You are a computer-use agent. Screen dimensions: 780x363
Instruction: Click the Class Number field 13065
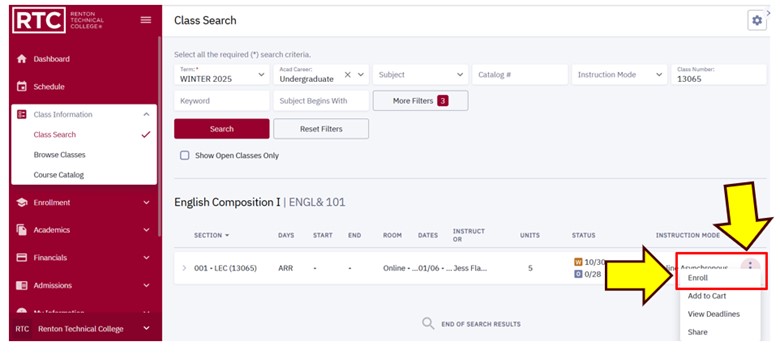point(719,75)
